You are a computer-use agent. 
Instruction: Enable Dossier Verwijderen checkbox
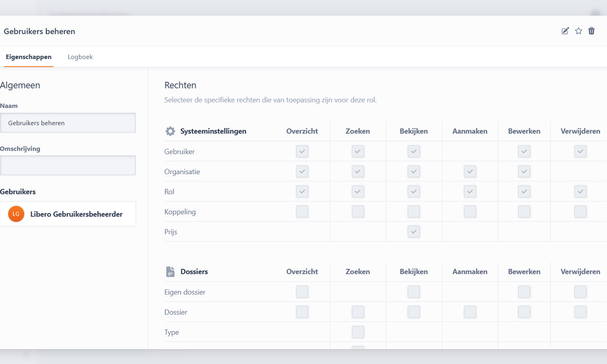pyautogui.click(x=580, y=312)
